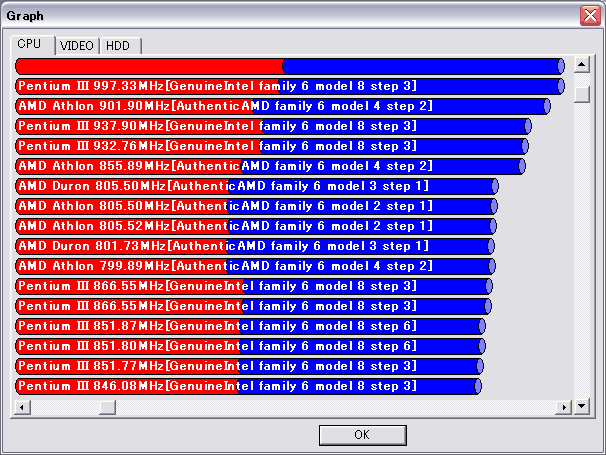Select the AMD Duron 801.73MHz bar
Viewport: 606px width, 455px height.
[x=255, y=246]
